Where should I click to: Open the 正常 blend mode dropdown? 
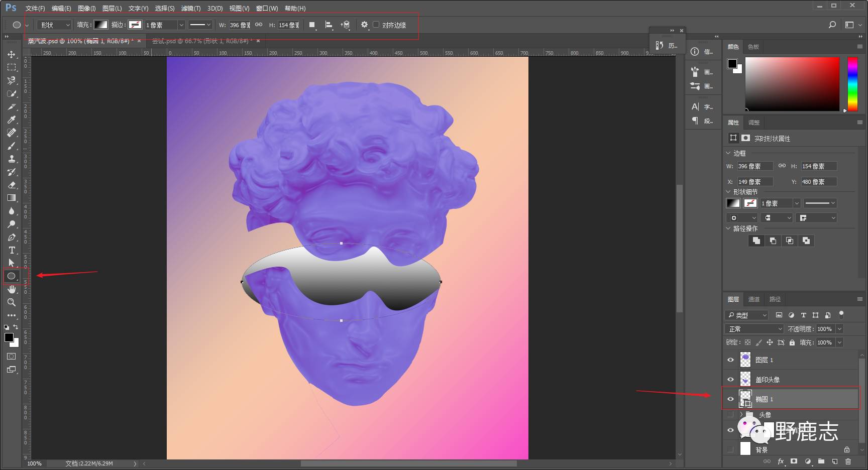[754, 329]
